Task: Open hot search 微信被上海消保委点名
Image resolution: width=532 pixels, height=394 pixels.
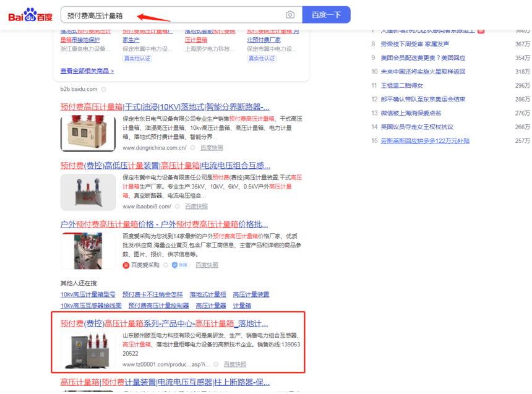Action: pos(411,113)
